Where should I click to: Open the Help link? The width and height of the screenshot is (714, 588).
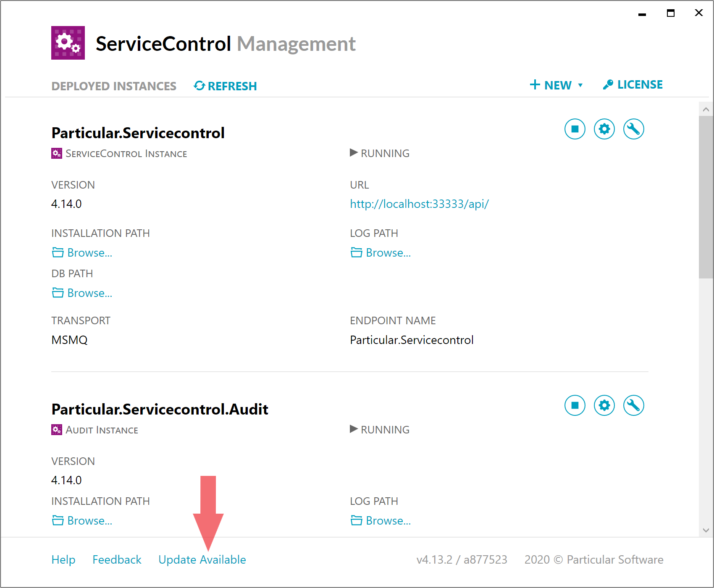tap(63, 560)
